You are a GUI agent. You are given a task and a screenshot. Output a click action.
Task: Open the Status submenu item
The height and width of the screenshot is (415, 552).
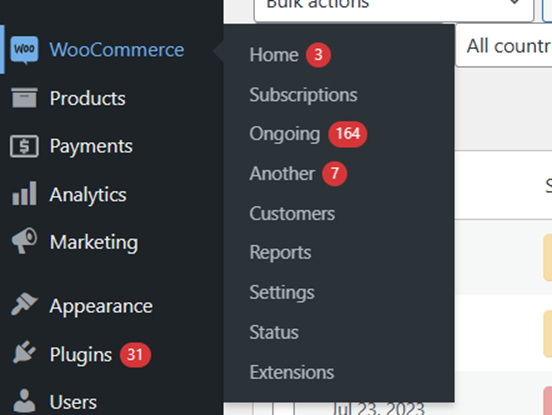(x=274, y=332)
